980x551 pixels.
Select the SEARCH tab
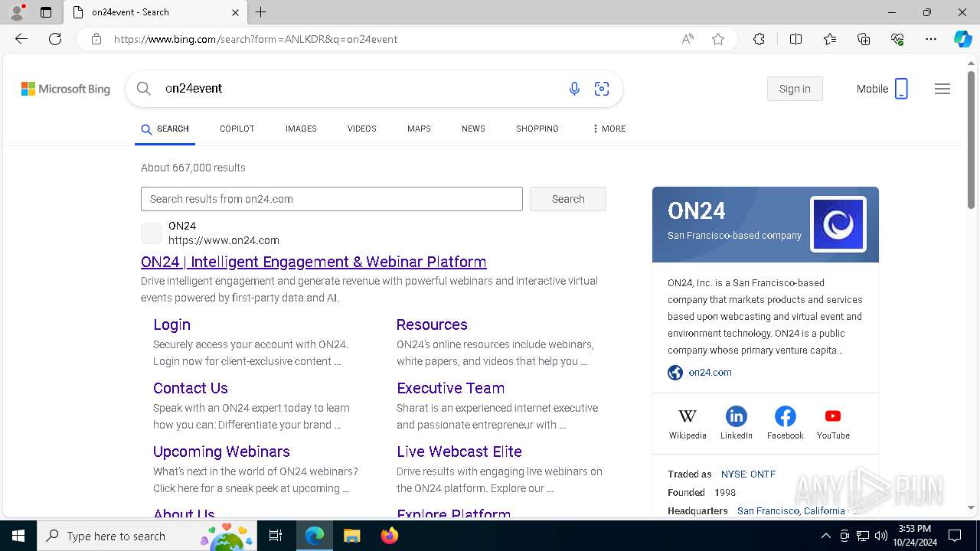165,129
